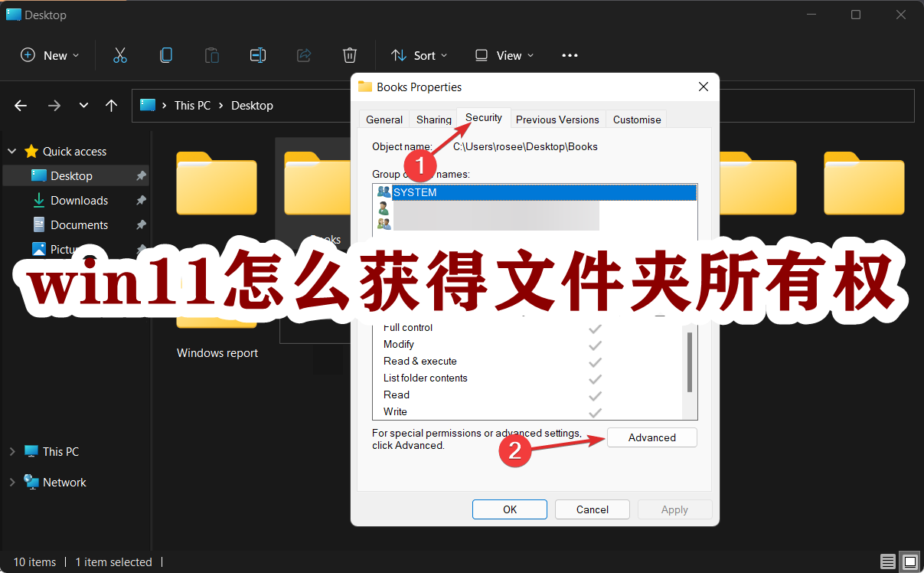The image size is (924, 573).
Task: Open the Sort dropdown menu
Action: click(x=420, y=55)
